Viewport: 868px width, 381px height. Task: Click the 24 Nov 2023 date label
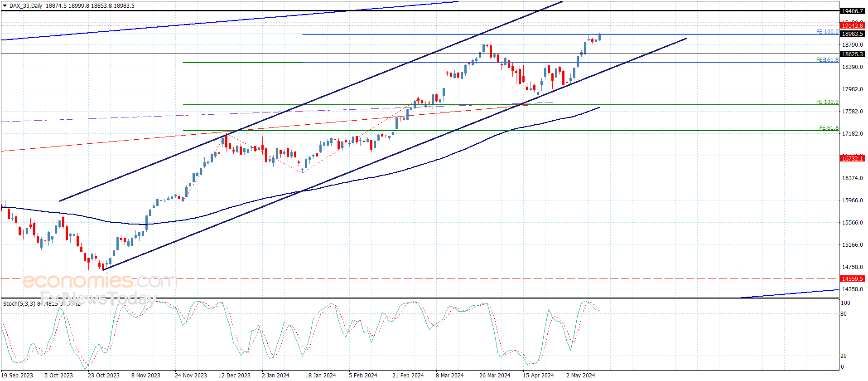click(x=191, y=375)
